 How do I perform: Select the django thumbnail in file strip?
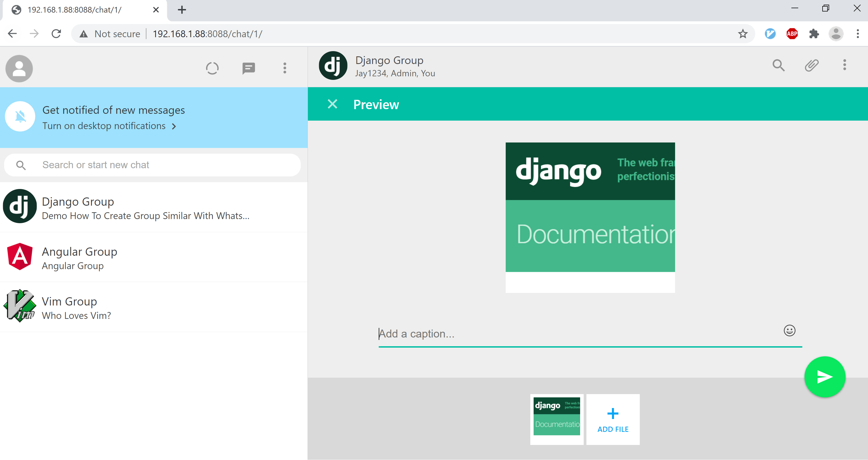point(557,419)
